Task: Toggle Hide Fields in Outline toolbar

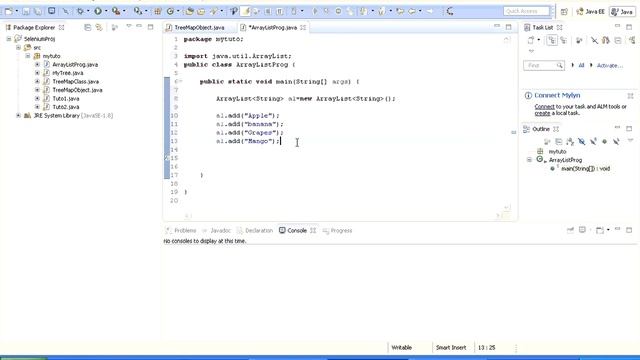Action: click(582, 141)
